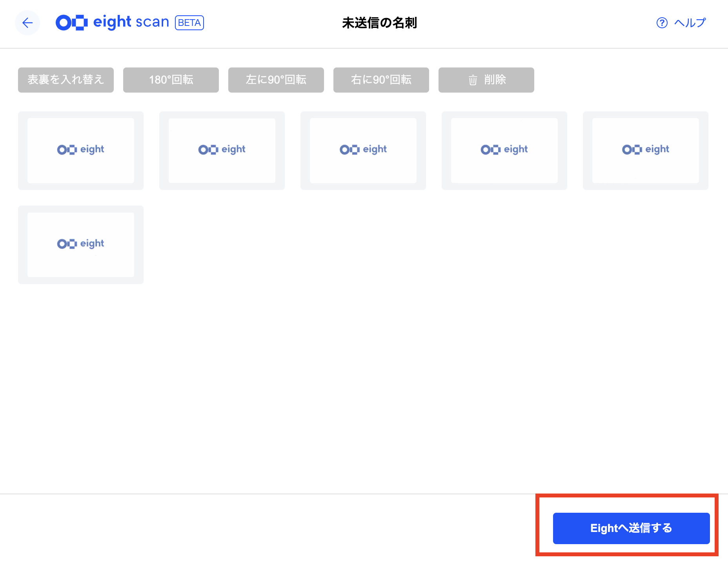Click the 未送信の名刺 page title
Image resolution: width=728 pixels, height=561 pixels.
pos(380,23)
